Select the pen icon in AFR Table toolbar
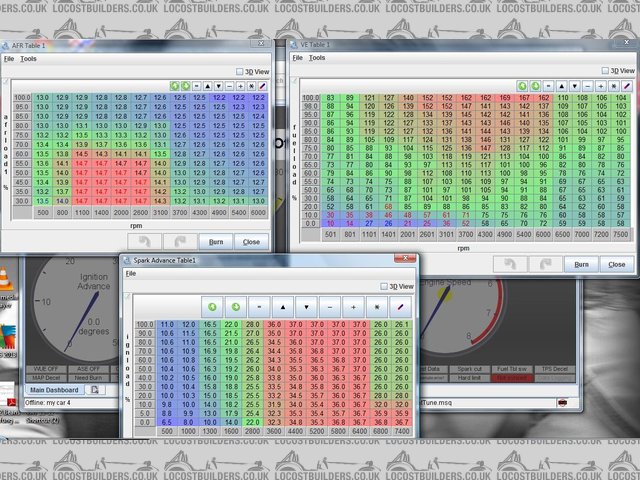The width and height of the screenshot is (640, 480). coord(262,86)
